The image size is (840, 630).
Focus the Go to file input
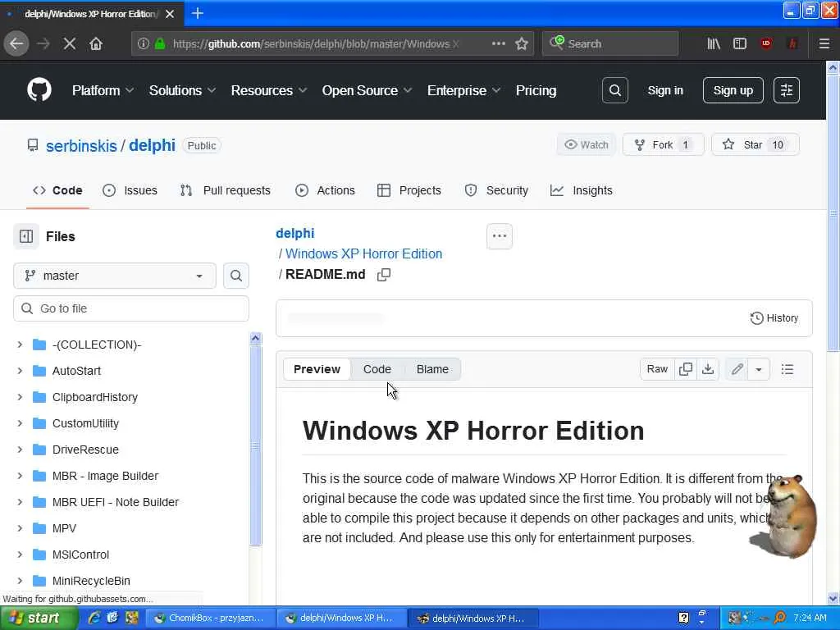(131, 308)
